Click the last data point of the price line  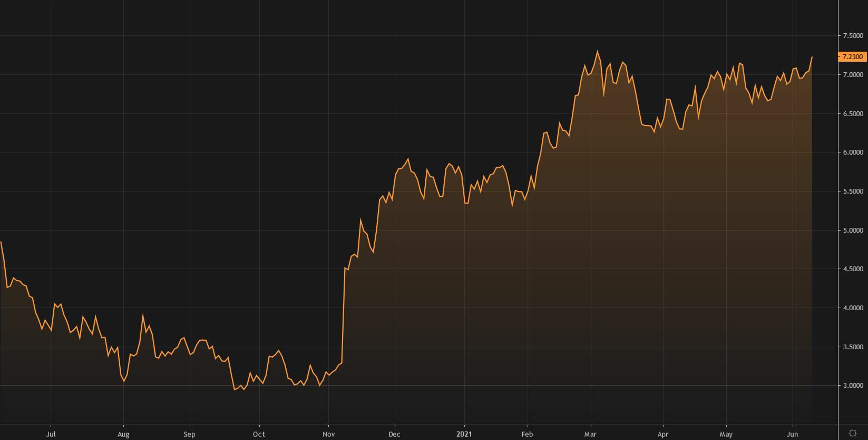pyautogui.click(x=812, y=57)
